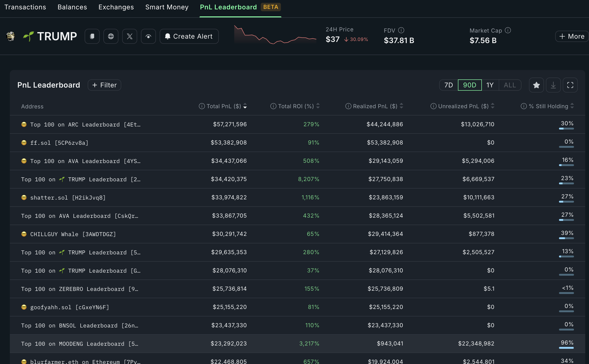
Task: Click the Total PnL info icon
Action: pyautogui.click(x=202, y=106)
